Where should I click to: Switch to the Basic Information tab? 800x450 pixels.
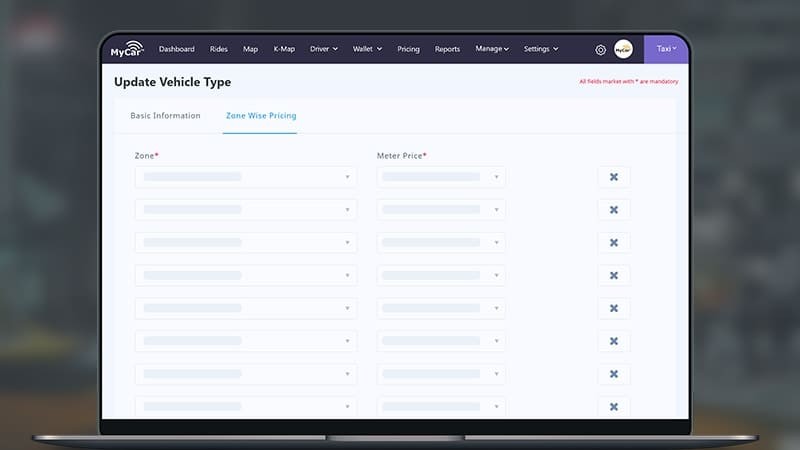(165, 116)
